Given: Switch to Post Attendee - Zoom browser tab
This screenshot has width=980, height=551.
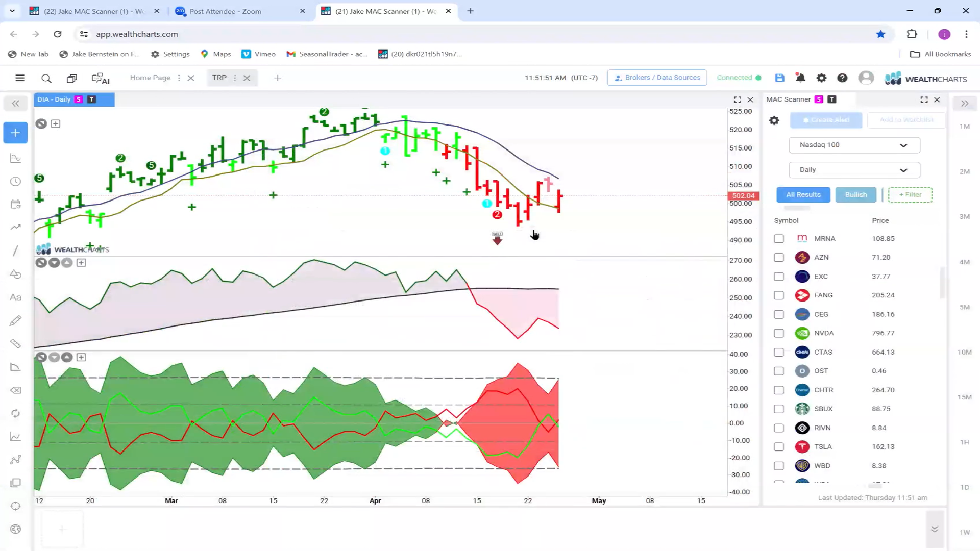Looking at the screenshot, I should (x=240, y=11).
